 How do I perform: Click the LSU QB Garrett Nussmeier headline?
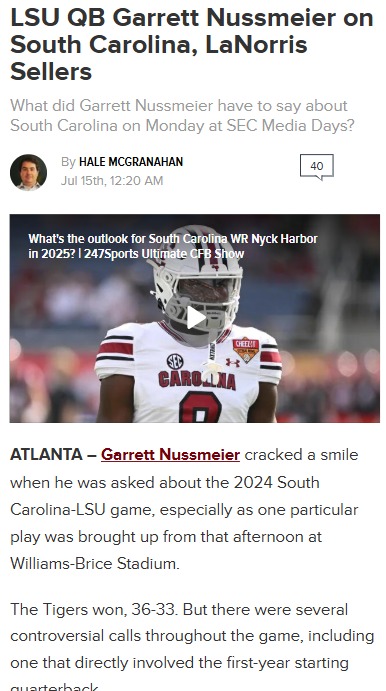(192, 45)
